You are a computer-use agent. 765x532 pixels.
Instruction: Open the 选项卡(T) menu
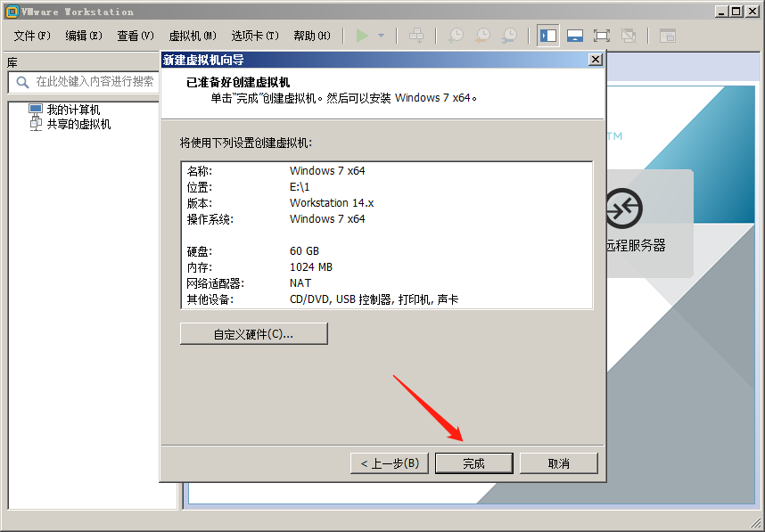pos(255,36)
